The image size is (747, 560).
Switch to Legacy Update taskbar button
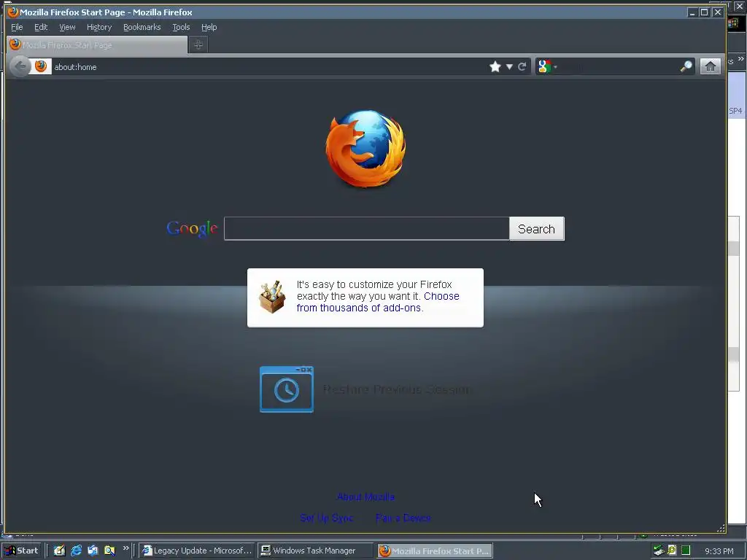[197, 551]
